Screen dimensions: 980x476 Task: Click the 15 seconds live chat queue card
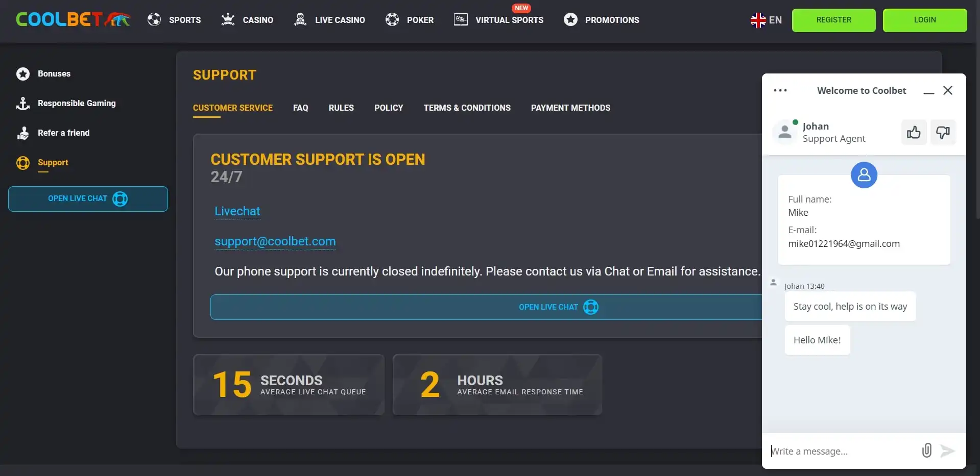[x=289, y=385]
